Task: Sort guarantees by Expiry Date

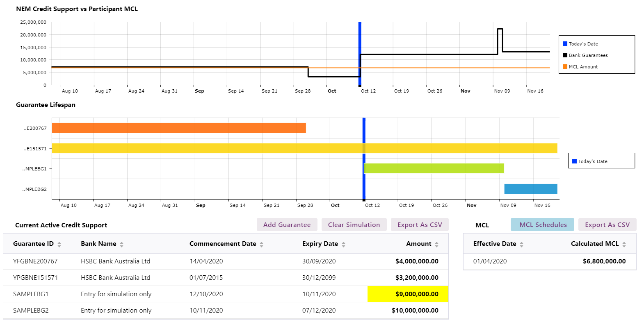Action: tap(343, 244)
